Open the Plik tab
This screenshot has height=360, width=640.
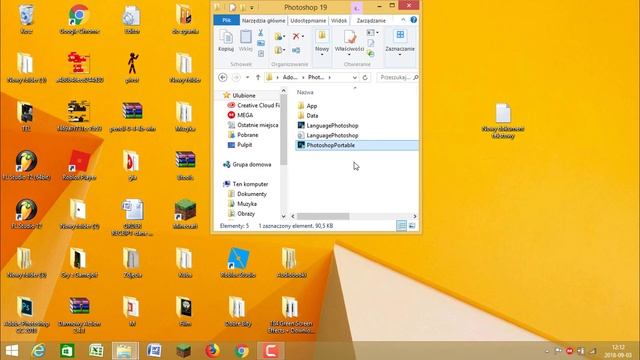(x=227, y=20)
